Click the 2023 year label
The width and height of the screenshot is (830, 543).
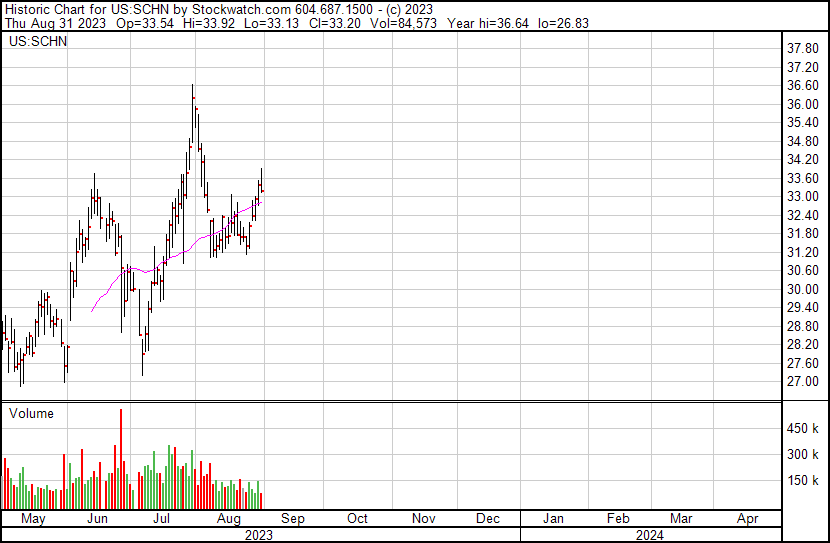point(259,535)
